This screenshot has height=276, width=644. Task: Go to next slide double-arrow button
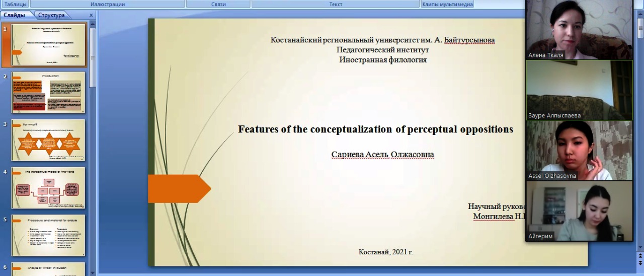pos(640,264)
